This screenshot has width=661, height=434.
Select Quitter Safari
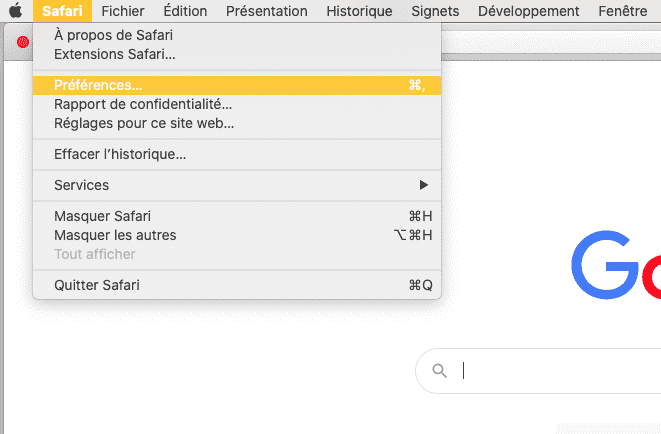(237, 285)
